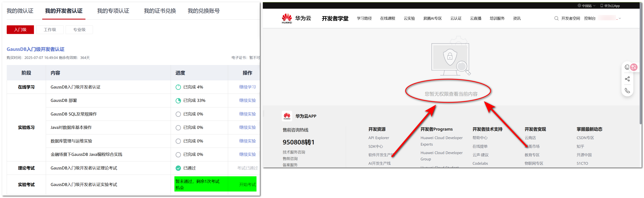
Task: Click progress circle for 金融场景下GaussDB Java编程综合实践
Action: coord(178,154)
